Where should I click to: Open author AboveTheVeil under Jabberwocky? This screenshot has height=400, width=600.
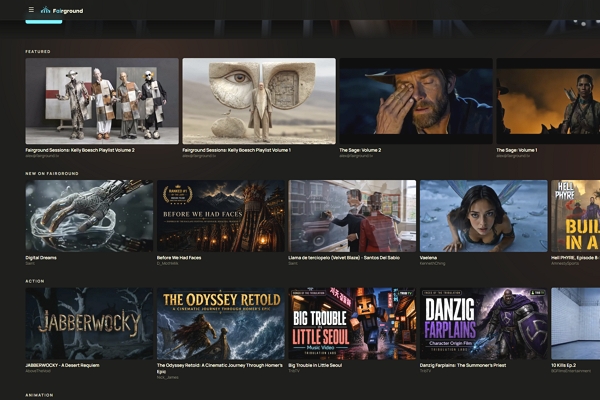point(38,371)
